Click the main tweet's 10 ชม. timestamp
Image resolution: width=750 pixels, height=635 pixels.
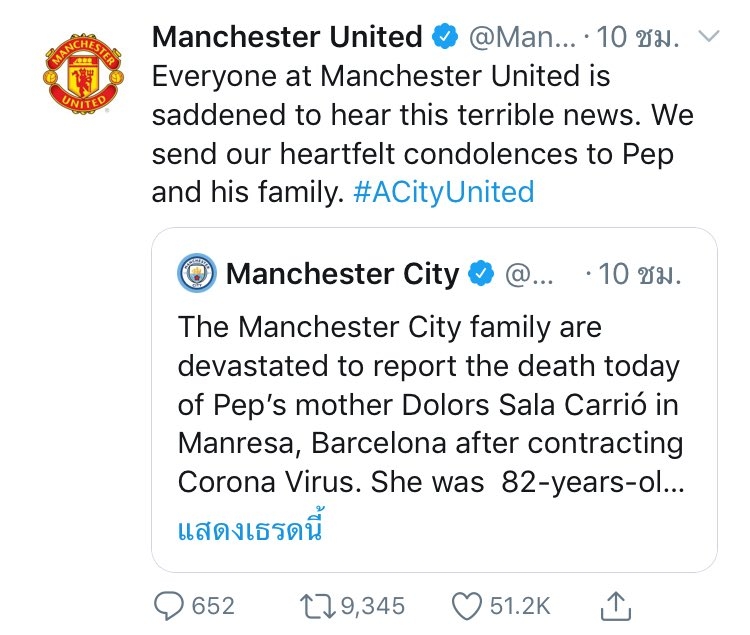tap(637, 38)
